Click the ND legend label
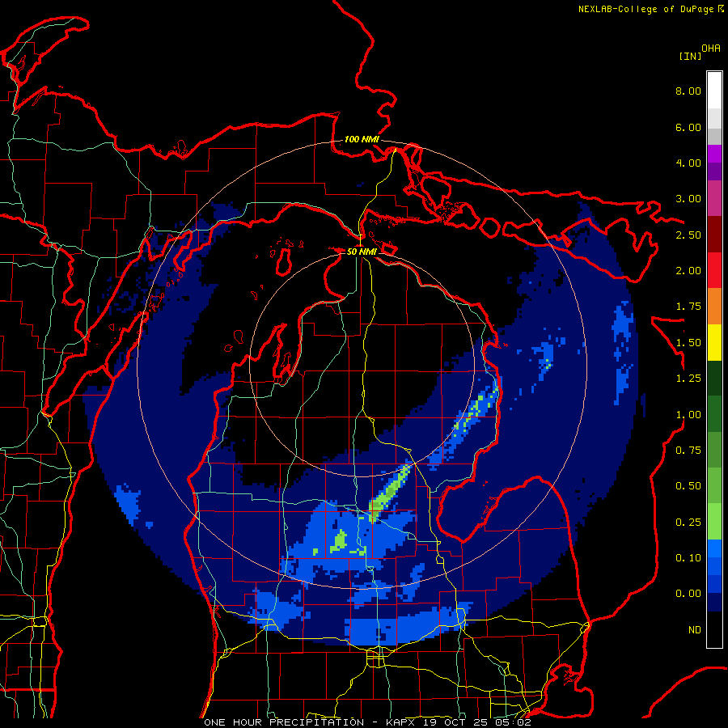 click(x=695, y=630)
